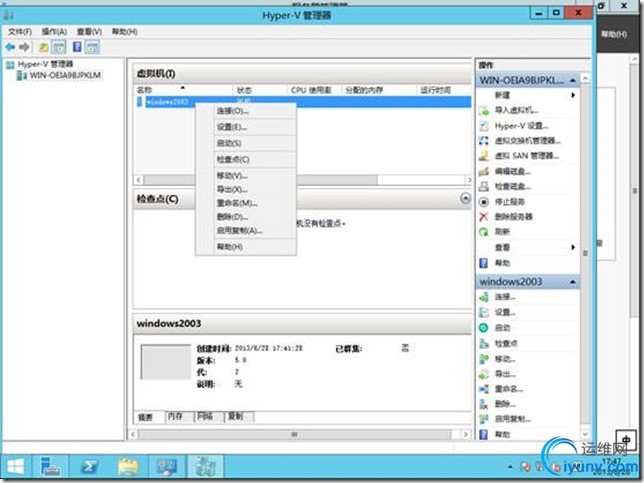644x483 pixels.
Task: Open the 文件(F) menu
Action: click(20, 32)
